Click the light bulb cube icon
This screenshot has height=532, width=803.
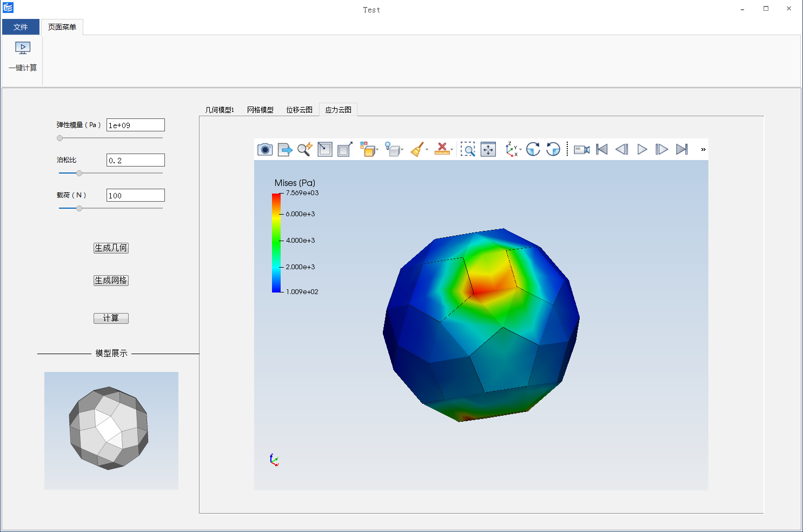pyautogui.click(x=393, y=149)
